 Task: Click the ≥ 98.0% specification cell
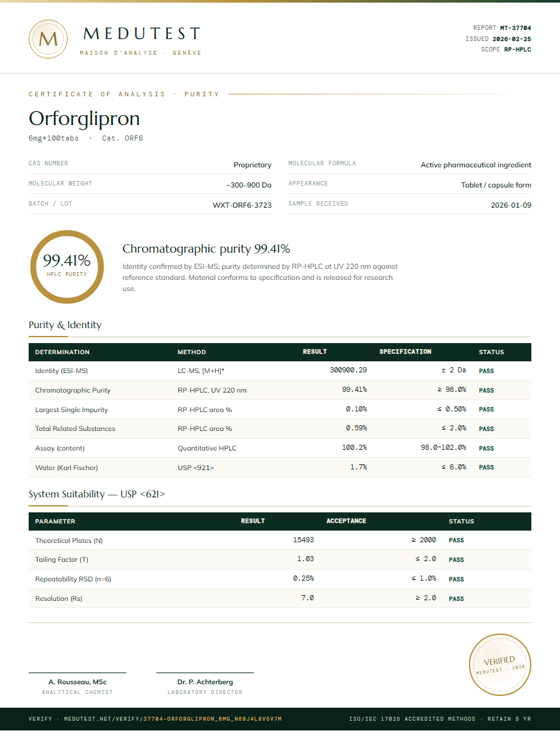[451, 390]
